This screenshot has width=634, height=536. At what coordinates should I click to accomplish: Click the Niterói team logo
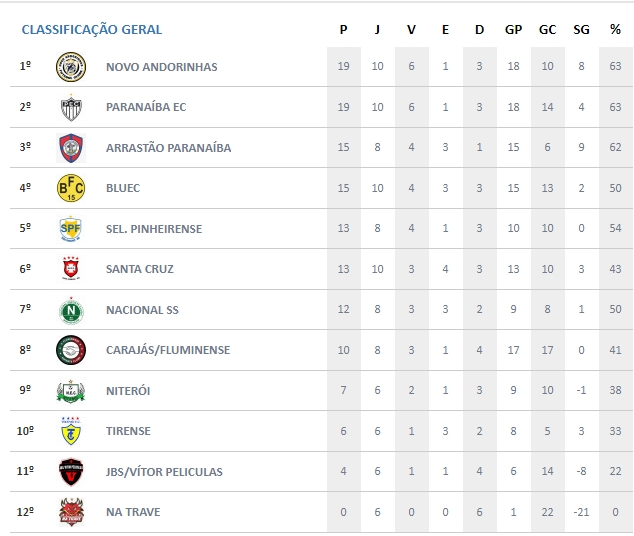pyautogui.click(x=71, y=391)
